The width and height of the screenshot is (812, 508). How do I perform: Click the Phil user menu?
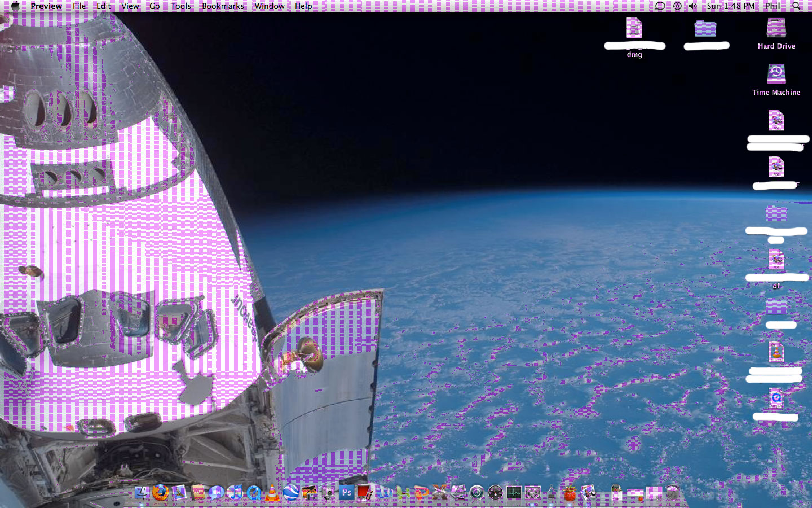[773, 6]
